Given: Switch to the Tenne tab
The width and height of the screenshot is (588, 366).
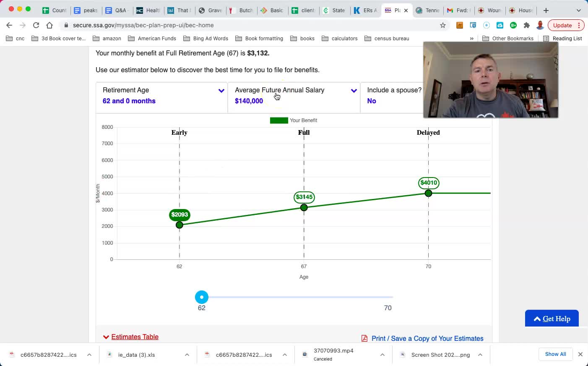Looking at the screenshot, I should coord(427,10).
